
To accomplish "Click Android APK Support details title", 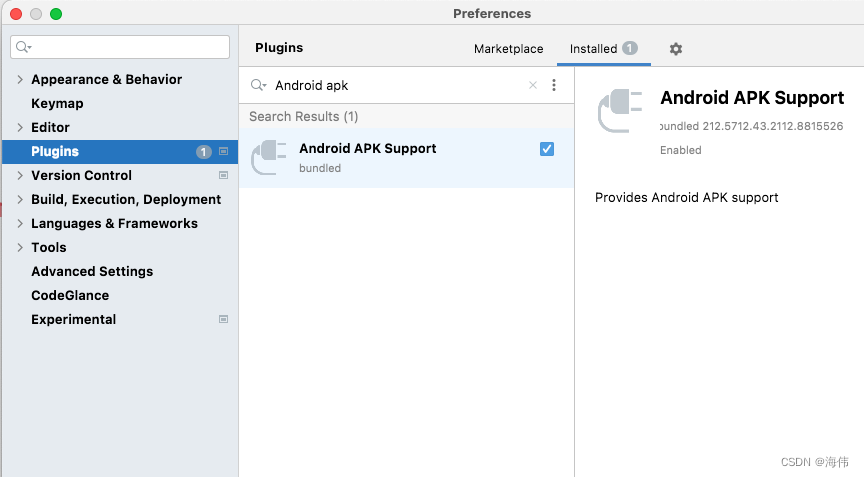I will pyautogui.click(x=752, y=97).
